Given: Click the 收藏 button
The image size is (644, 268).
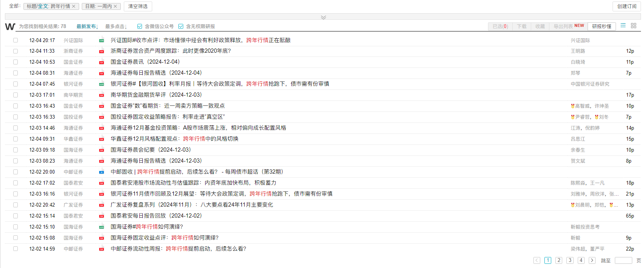Looking at the screenshot, I should tap(540, 27).
